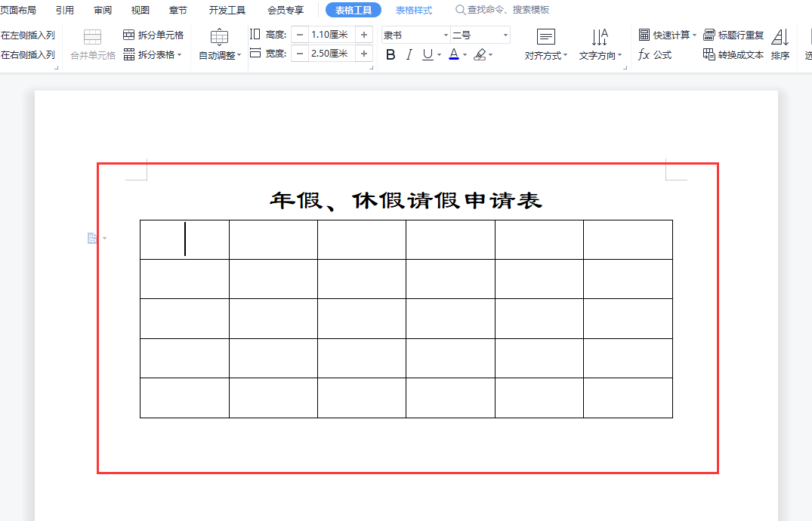Open the 排序 sort tool
The width and height of the screenshot is (812, 521).
(x=780, y=44)
